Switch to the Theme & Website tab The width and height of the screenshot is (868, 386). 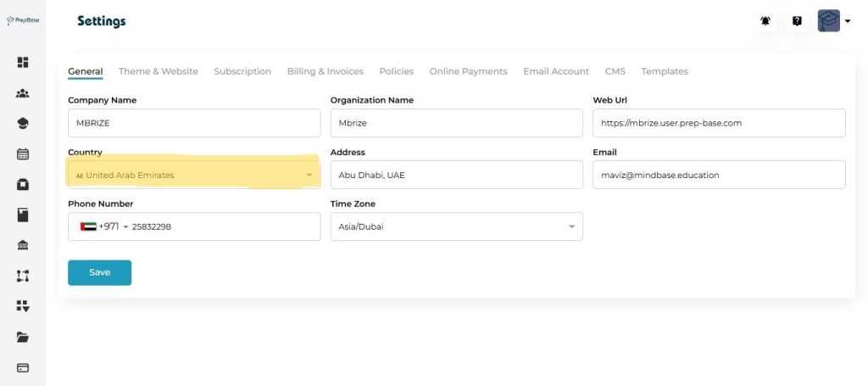click(158, 71)
